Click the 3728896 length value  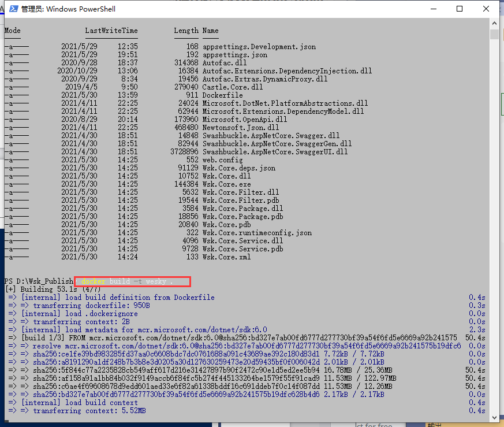tap(184, 151)
